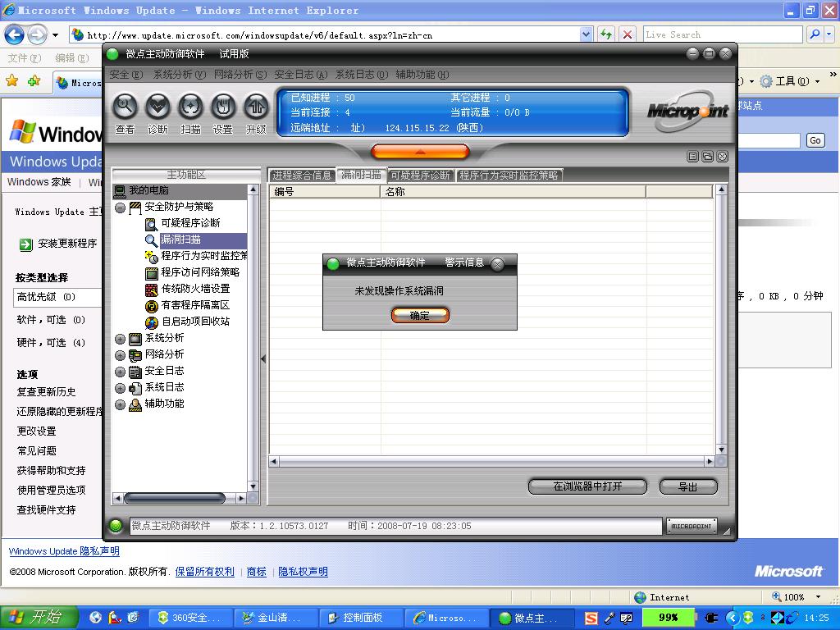Click the 名称 column header
This screenshot has height=630, width=840.
[x=514, y=192]
